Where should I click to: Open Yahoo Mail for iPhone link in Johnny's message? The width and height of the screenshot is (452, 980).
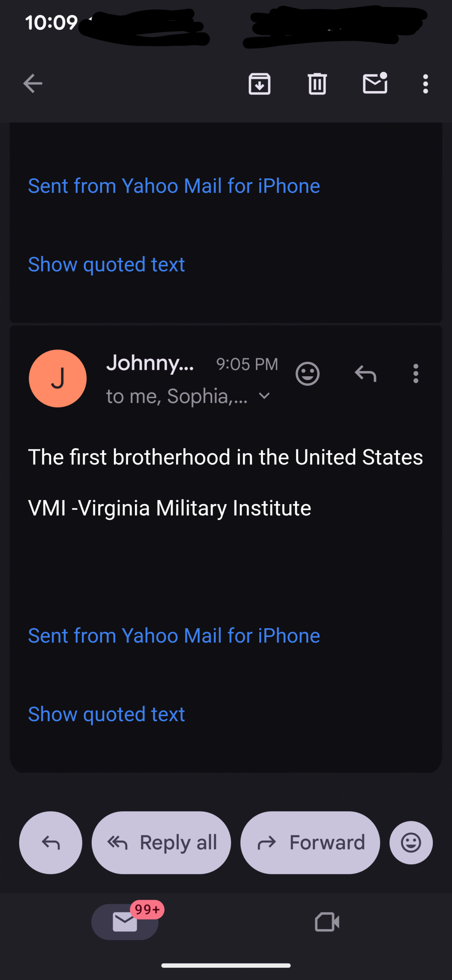point(174,636)
